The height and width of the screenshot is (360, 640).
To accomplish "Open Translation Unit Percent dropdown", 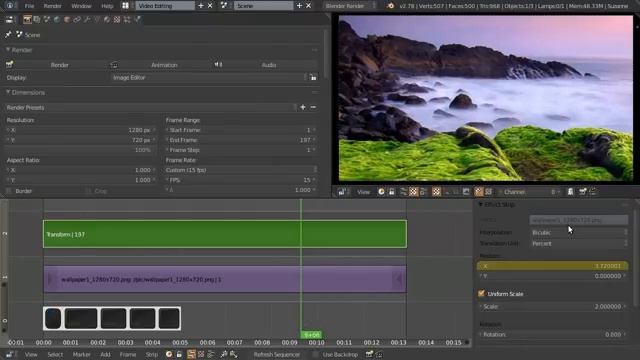I will pyautogui.click(x=579, y=243).
